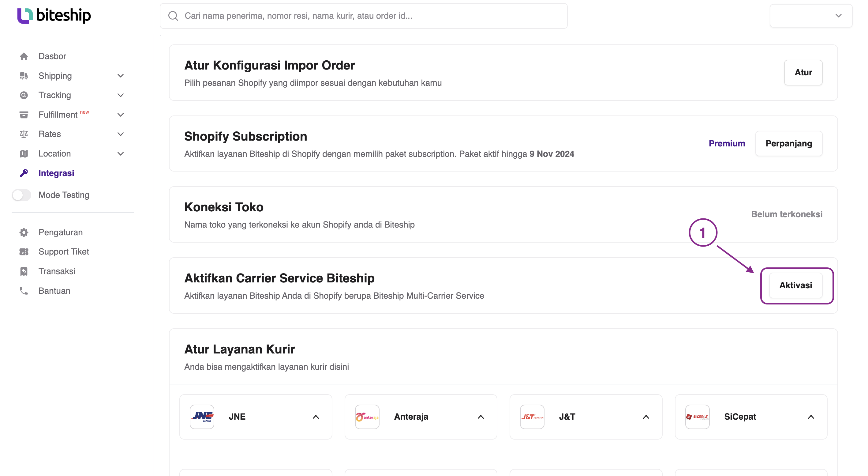Click the 9 Nov 2024 expiry date
The width and height of the screenshot is (868, 476).
pyautogui.click(x=552, y=154)
